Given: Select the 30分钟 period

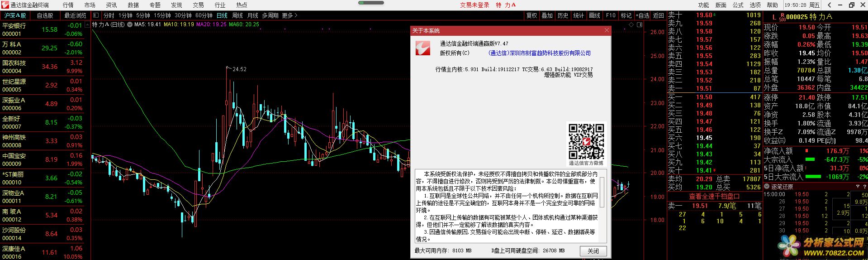Looking at the screenshot, I should coord(183,15).
